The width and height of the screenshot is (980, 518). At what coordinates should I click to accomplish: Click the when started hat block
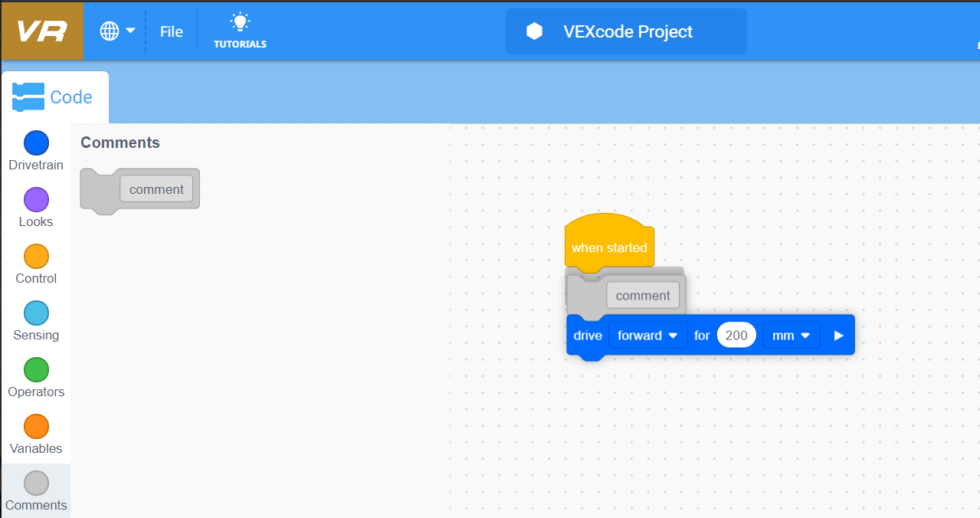[x=608, y=247]
